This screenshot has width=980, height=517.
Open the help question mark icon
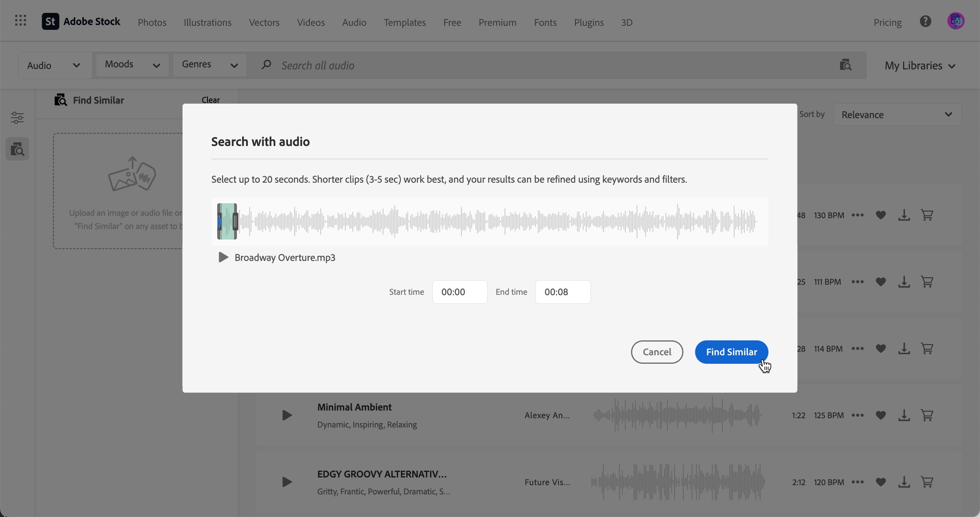925,21
